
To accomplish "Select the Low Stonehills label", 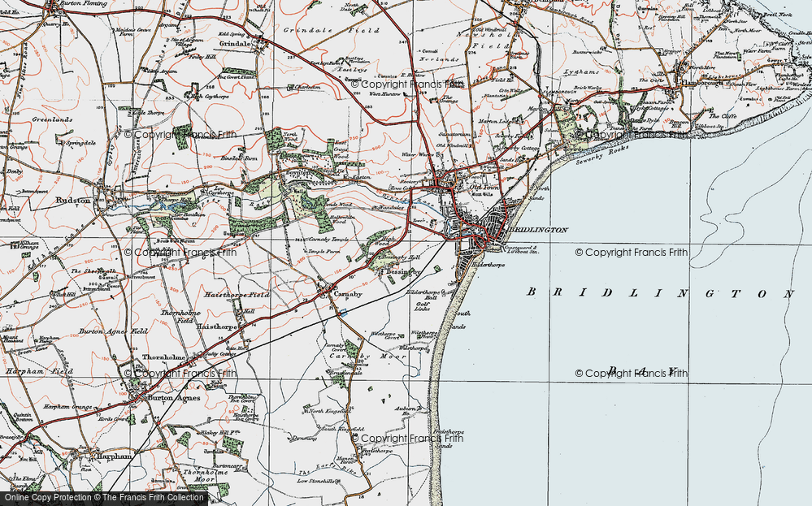I will 315,481.
